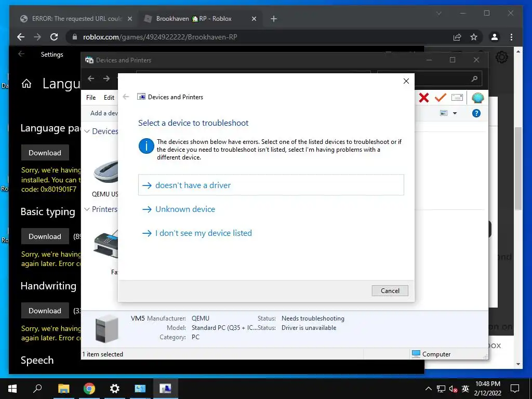
Task: Go back using the troubleshooter dialog's back arrow
Action: 126,97
